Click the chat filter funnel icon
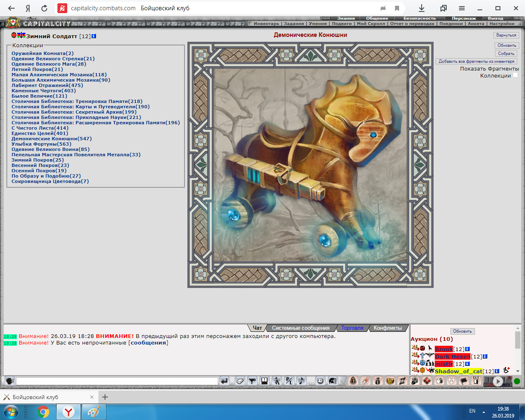 pyautogui.click(x=252, y=381)
